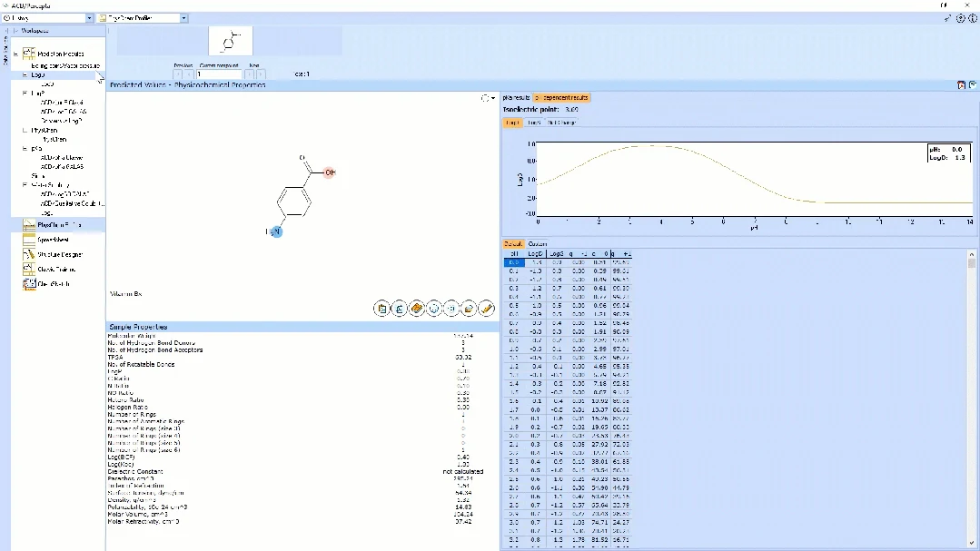Open the ChemSketch module

click(53, 283)
